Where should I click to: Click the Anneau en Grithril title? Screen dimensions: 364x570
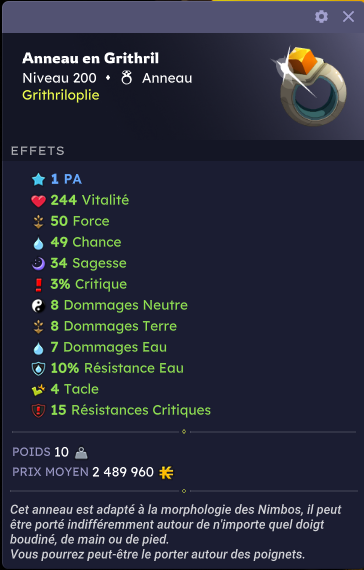(x=91, y=58)
